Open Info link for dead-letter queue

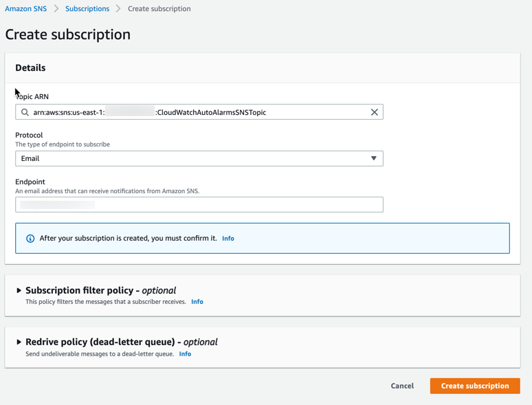point(185,353)
